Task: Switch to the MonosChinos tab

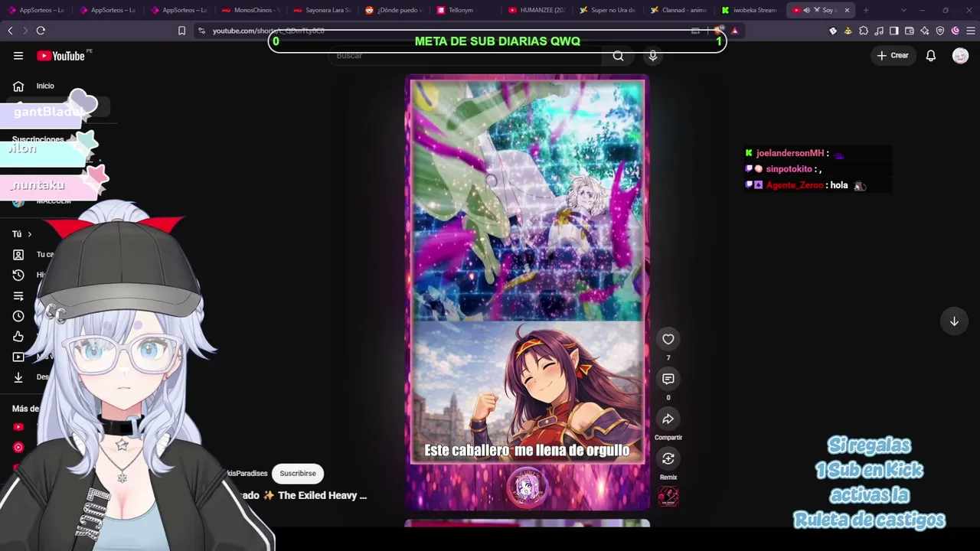Action: 250,10
